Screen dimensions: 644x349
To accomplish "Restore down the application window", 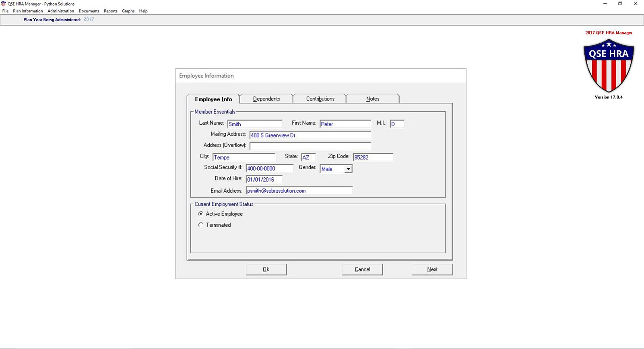I will click(620, 4).
